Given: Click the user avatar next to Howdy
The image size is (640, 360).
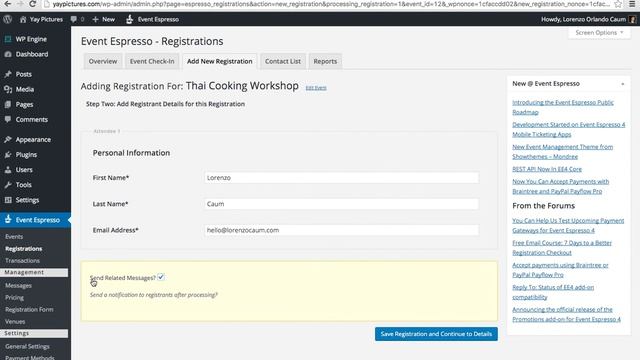Looking at the screenshot, I should (632, 19).
